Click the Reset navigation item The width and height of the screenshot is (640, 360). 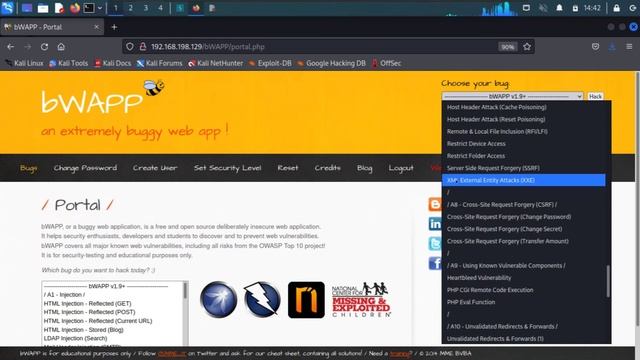point(288,168)
